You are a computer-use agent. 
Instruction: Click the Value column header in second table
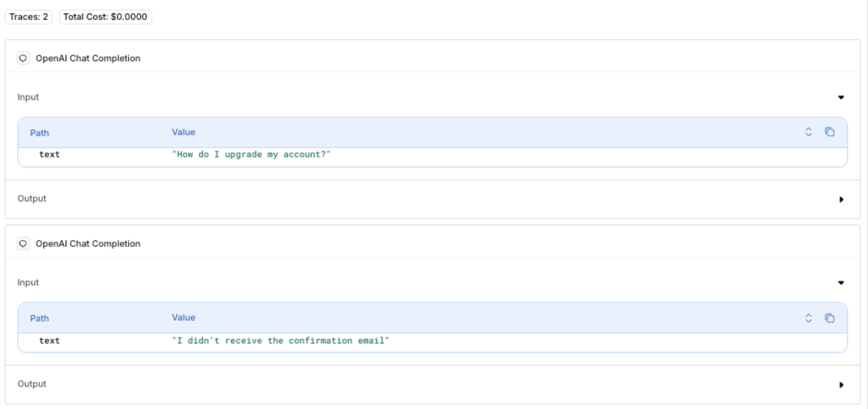(x=183, y=318)
